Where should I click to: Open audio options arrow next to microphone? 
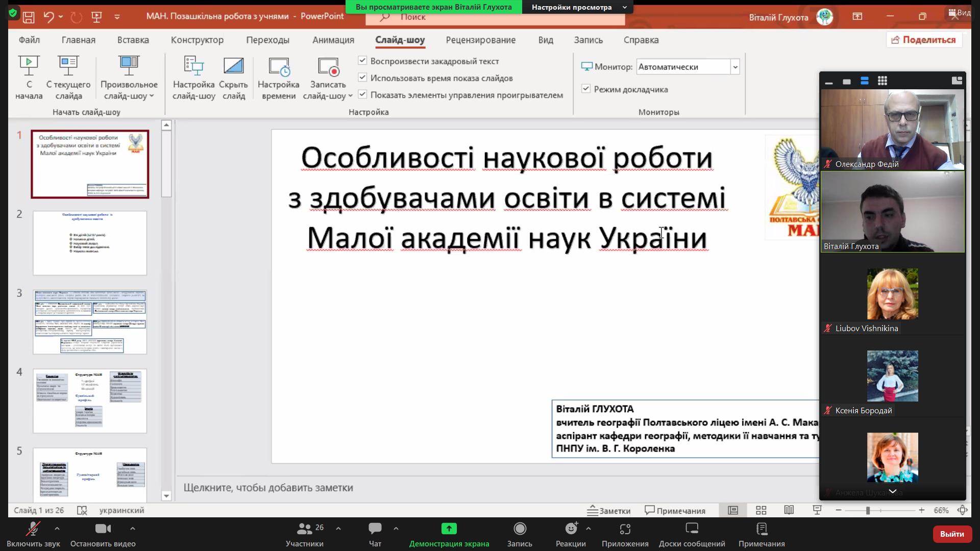point(57,529)
